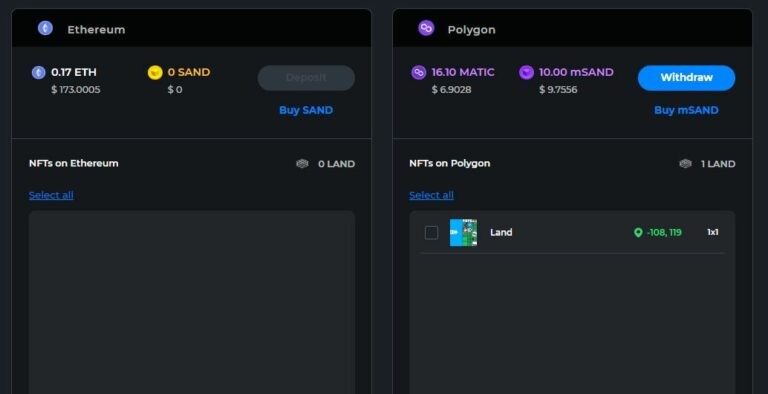Click the Withdraw button

click(686, 77)
